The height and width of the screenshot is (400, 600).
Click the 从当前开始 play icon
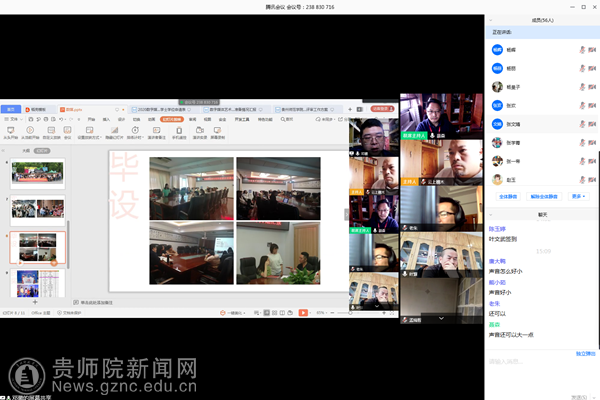(x=31, y=129)
